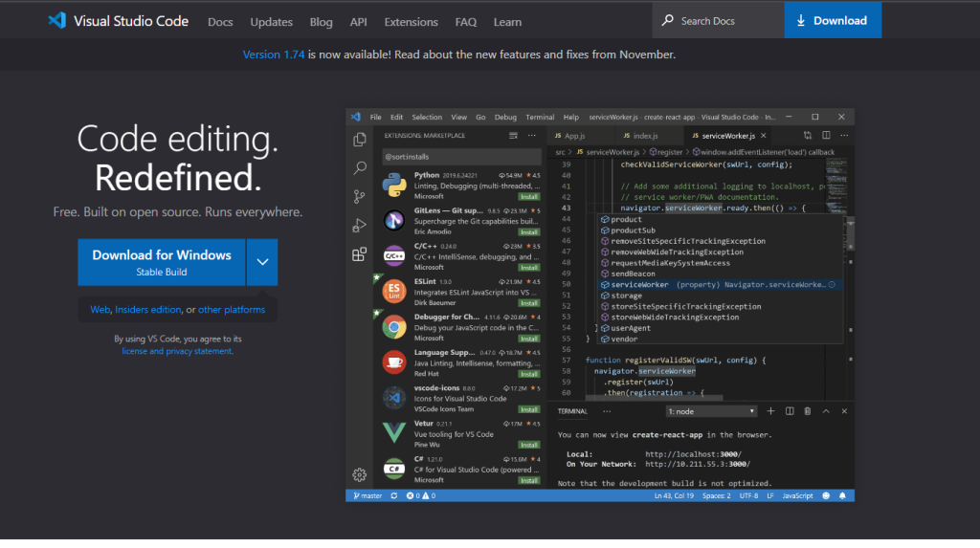Click the new terminal plus icon
This screenshot has height=548, width=980.
pos(770,411)
